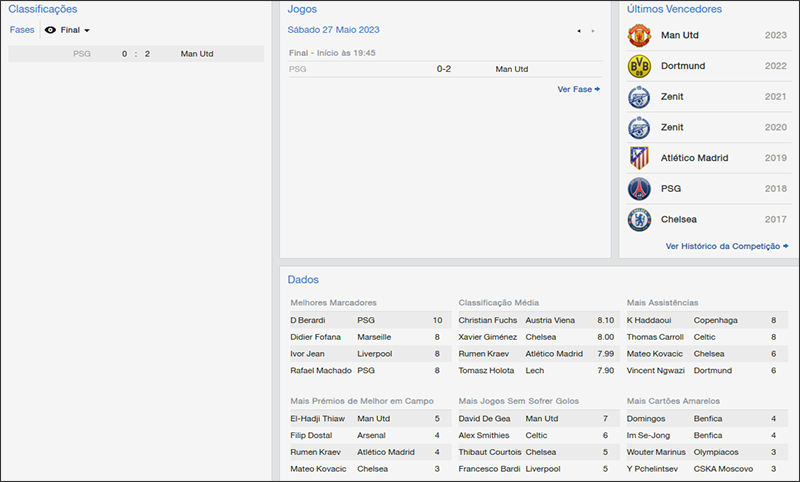This screenshot has height=482, width=800.
Task: Select top scorer D Berardi
Action: 308,320
